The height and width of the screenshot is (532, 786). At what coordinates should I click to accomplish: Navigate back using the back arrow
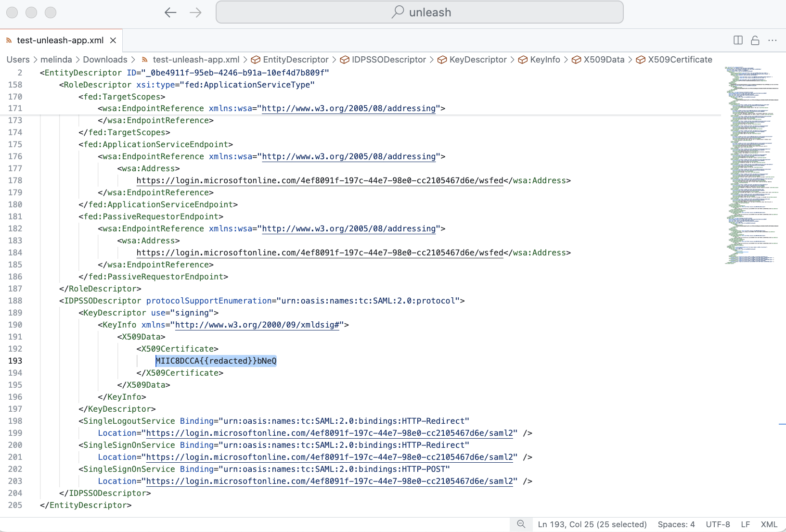pyautogui.click(x=170, y=13)
